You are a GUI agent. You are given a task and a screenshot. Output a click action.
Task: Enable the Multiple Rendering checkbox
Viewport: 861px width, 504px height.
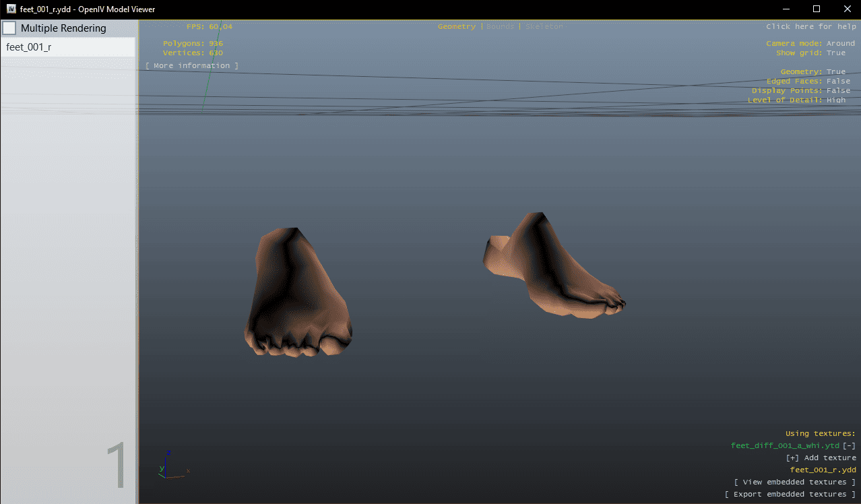point(9,28)
